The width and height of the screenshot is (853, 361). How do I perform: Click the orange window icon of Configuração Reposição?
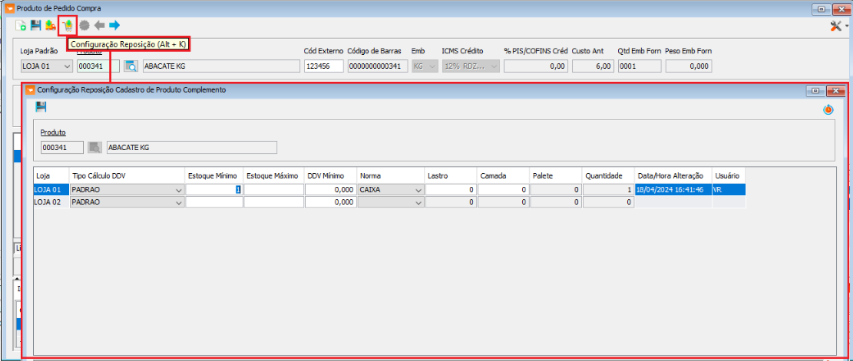click(x=30, y=90)
